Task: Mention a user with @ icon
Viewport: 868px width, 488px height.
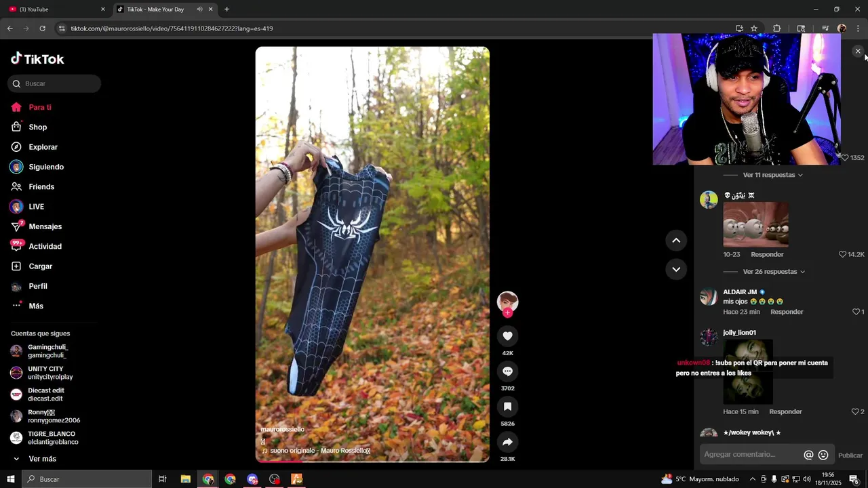Action: (808, 455)
